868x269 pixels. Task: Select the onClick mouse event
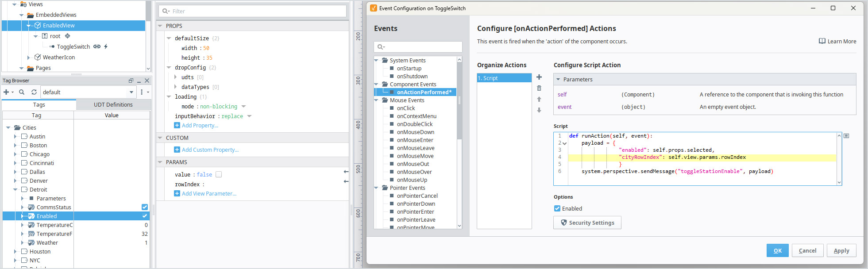click(405, 108)
